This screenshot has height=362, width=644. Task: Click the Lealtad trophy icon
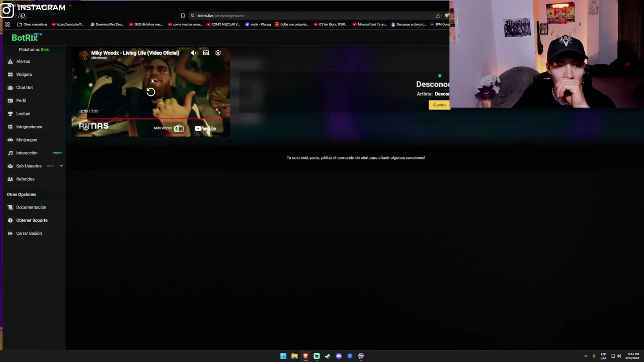(x=10, y=114)
